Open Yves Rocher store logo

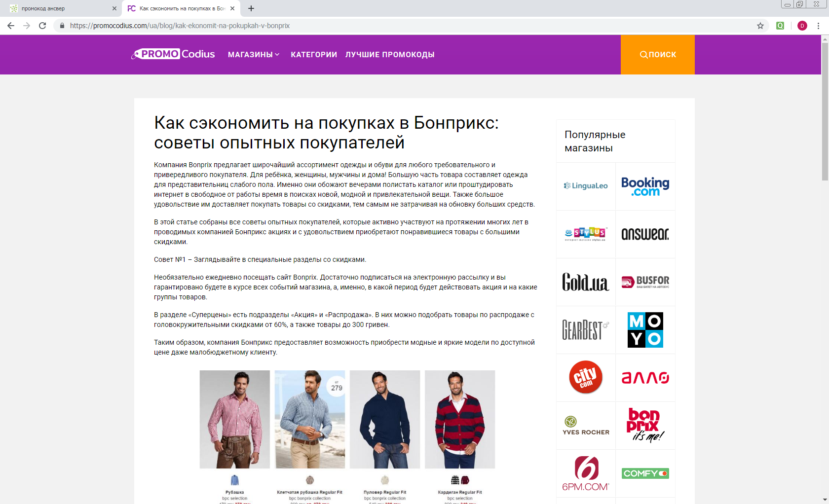(x=586, y=425)
